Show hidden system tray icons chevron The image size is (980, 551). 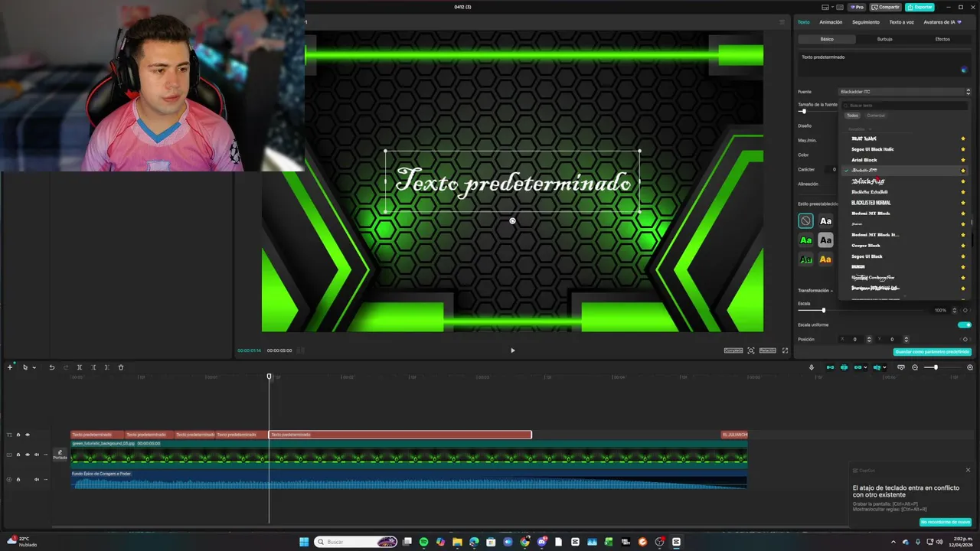[893, 542]
